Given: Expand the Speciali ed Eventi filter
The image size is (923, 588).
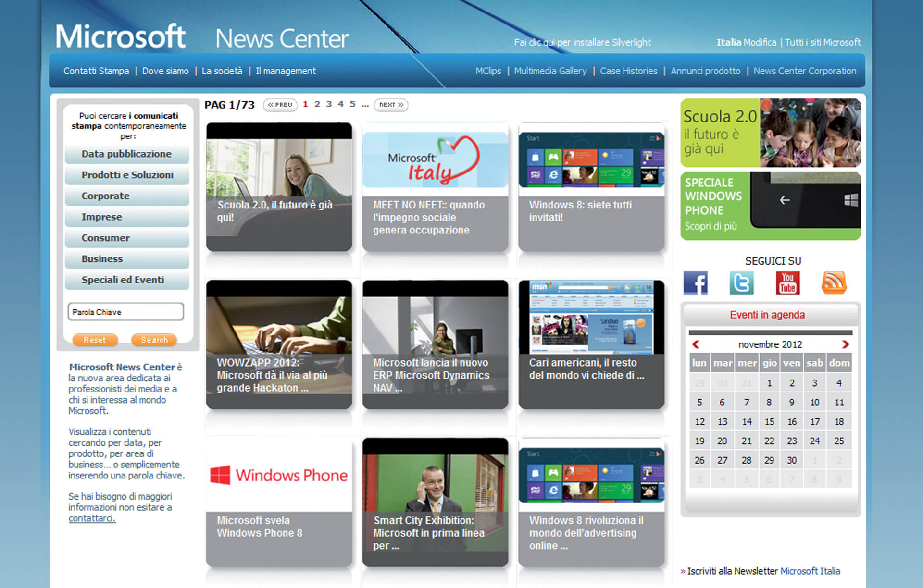Looking at the screenshot, I should tap(127, 280).
